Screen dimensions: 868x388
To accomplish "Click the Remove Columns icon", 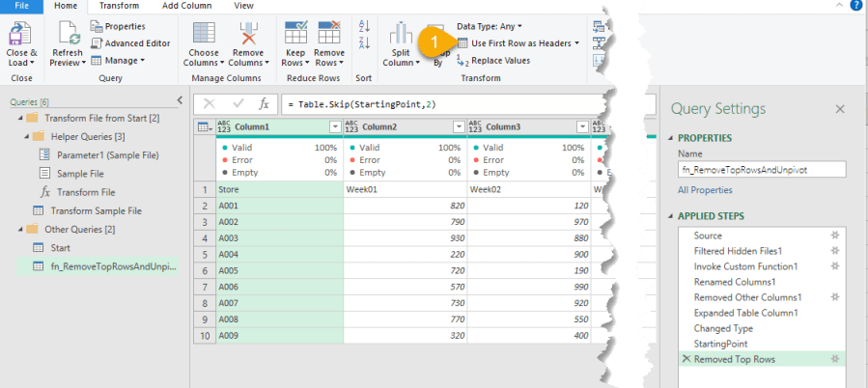I will 248,34.
